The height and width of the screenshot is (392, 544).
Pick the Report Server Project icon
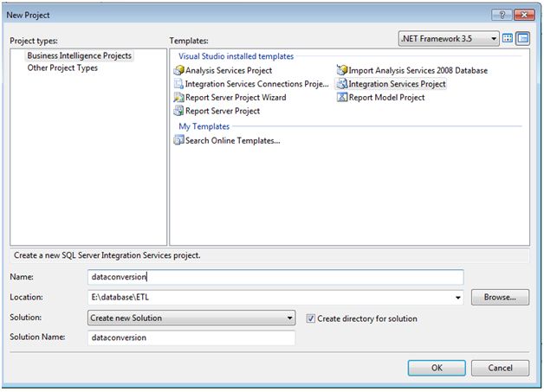178,111
